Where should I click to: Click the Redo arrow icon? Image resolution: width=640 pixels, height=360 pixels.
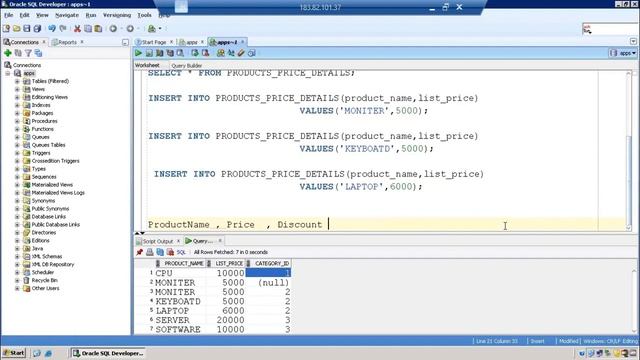63,29
